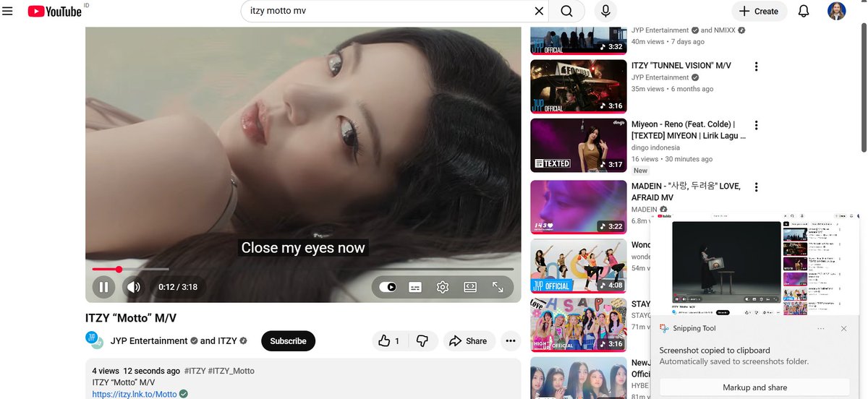This screenshot has height=399, width=868.
Task: Open more actions under the video
Action: point(511,341)
